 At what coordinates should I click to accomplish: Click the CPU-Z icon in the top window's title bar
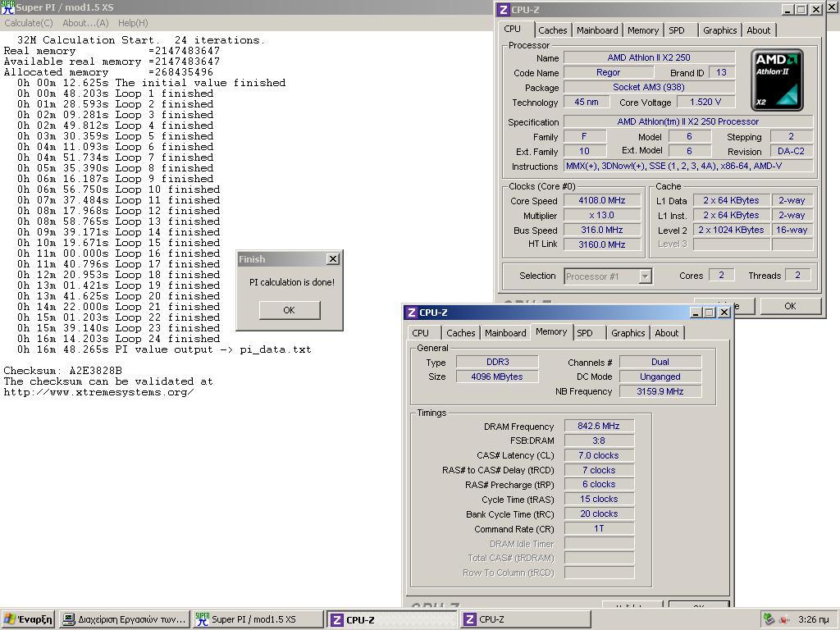click(x=503, y=10)
